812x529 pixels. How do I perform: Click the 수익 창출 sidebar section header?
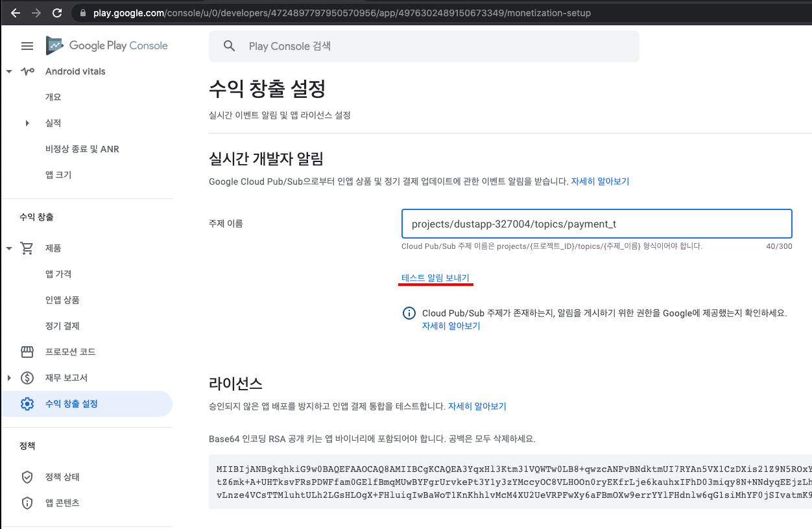(36, 217)
